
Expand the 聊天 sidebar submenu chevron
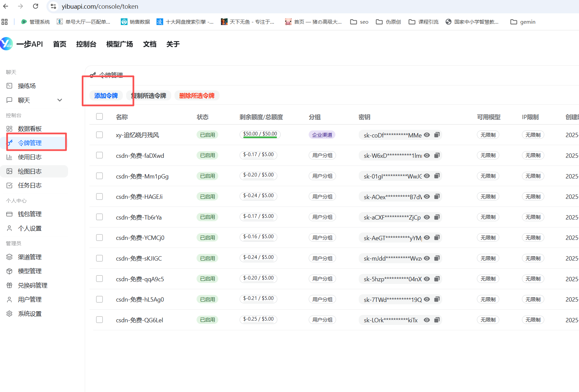pos(60,100)
